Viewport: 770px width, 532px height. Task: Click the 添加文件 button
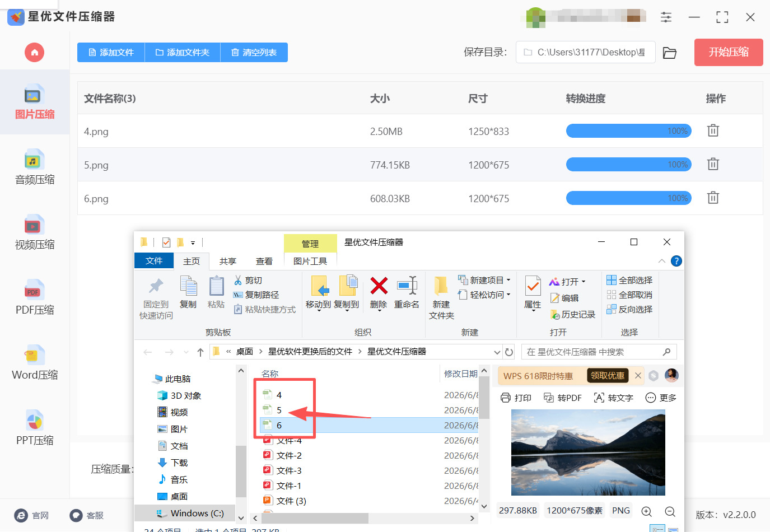click(x=111, y=52)
